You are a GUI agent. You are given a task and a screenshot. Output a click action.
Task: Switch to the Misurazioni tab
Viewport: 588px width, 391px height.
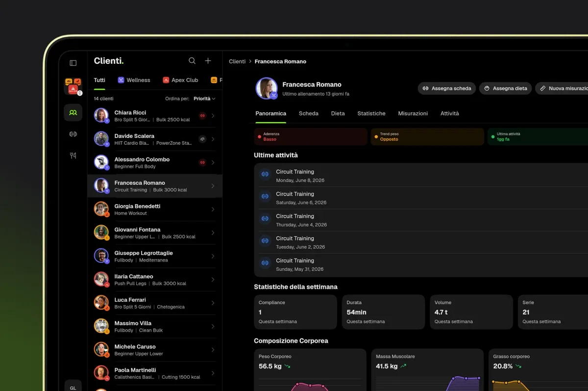pos(413,113)
